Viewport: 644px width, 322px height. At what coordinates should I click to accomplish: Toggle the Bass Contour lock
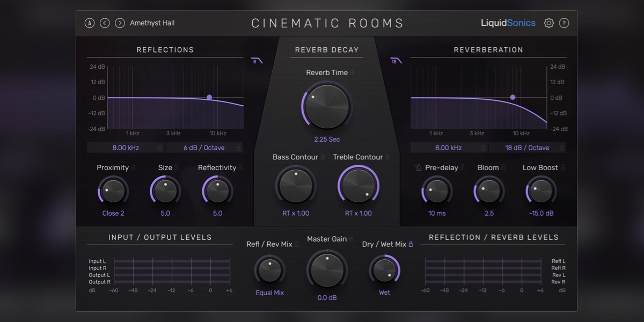[x=323, y=157]
